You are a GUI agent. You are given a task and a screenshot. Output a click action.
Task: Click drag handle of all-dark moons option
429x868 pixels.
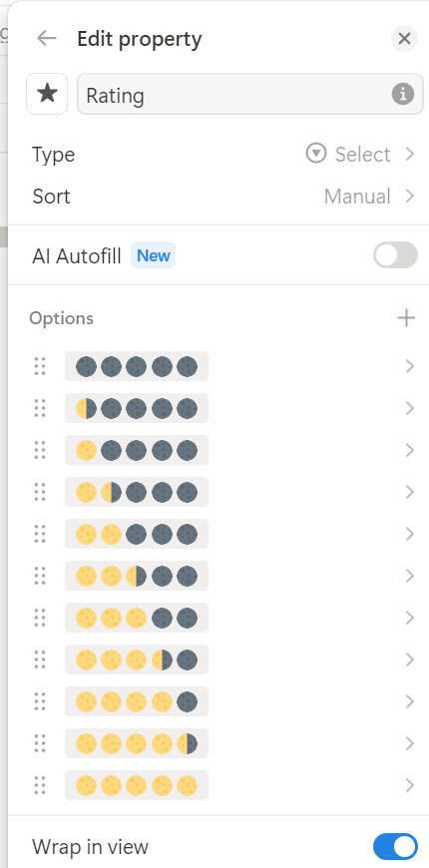(x=40, y=366)
